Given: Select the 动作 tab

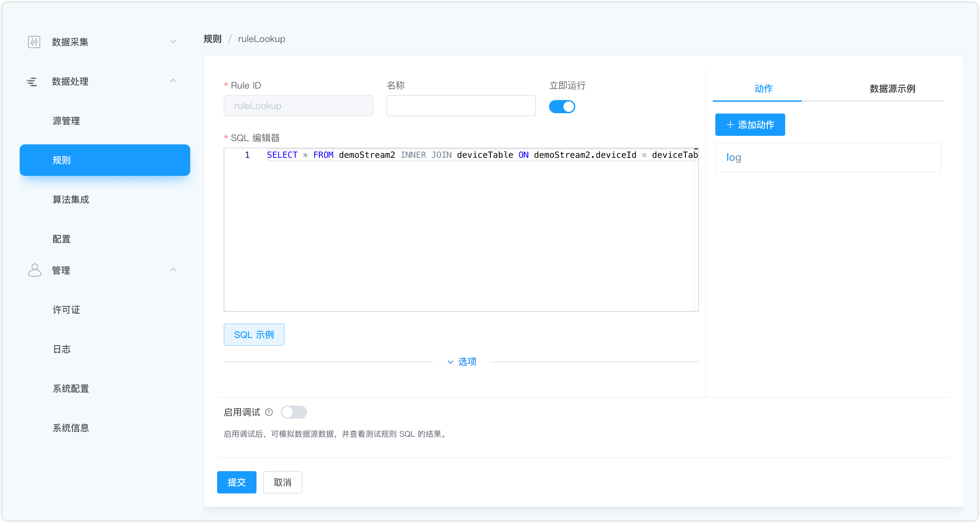Looking at the screenshot, I should (x=763, y=89).
